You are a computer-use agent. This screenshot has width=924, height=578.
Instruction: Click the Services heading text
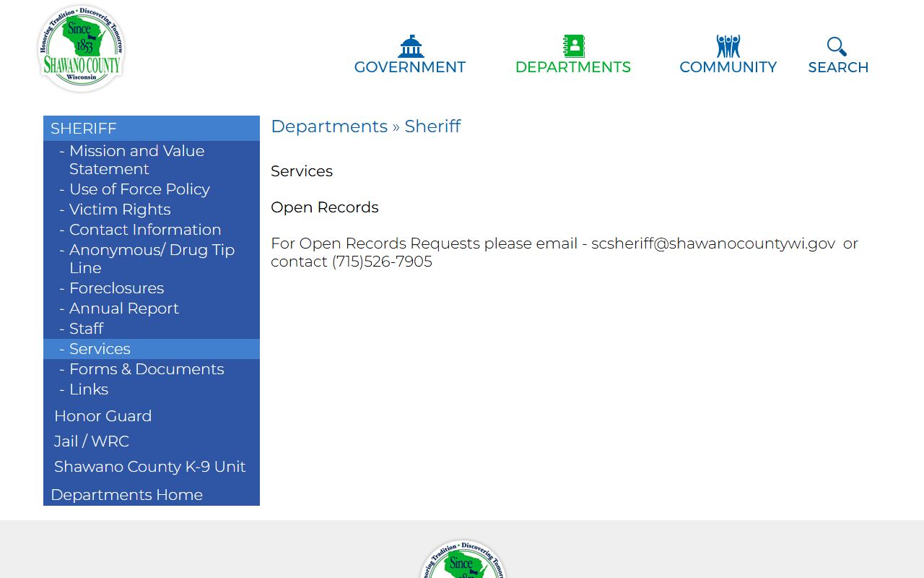(x=302, y=171)
